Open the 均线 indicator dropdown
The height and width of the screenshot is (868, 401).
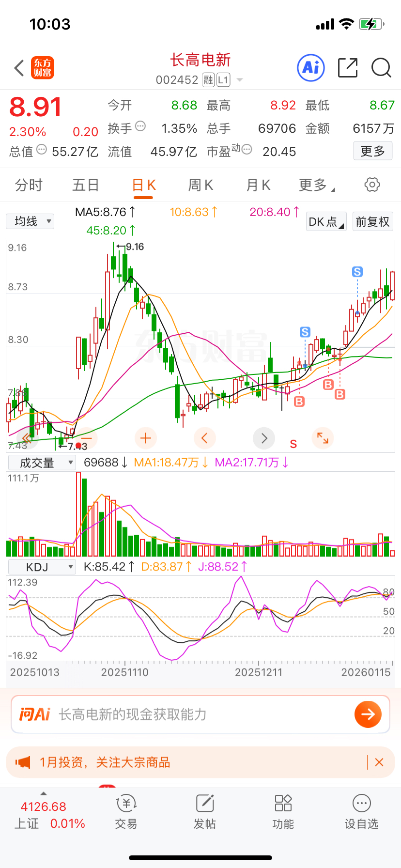[x=30, y=221]
